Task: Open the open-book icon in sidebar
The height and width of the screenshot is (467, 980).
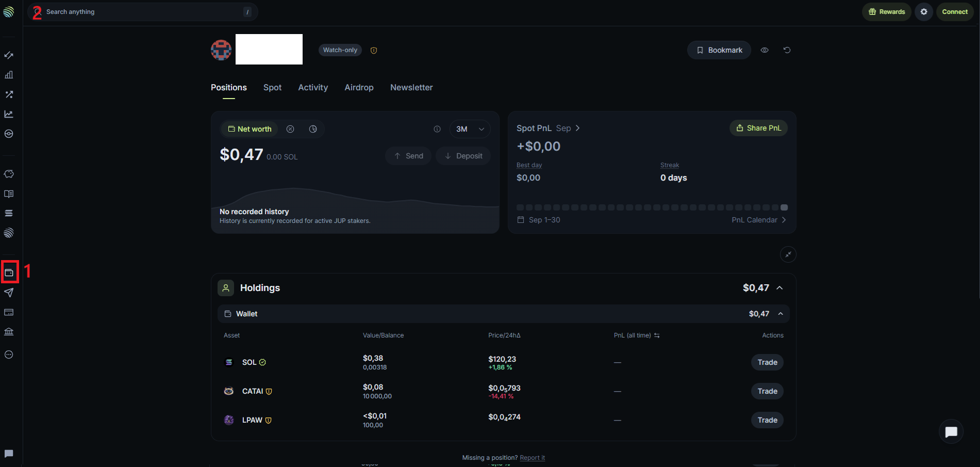Action: click(x=9, y=194)
